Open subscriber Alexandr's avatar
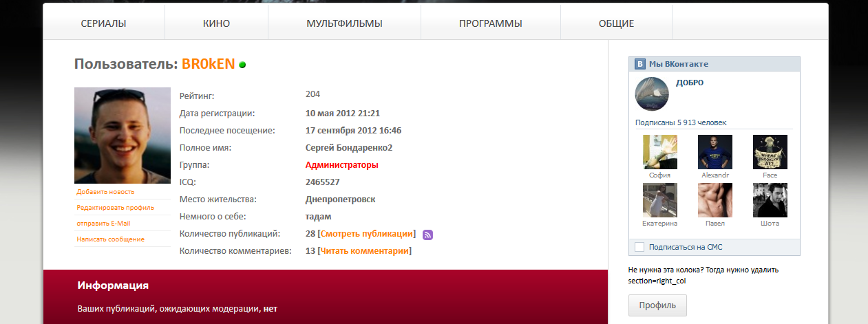868x324 pixels. coord(715,152)
